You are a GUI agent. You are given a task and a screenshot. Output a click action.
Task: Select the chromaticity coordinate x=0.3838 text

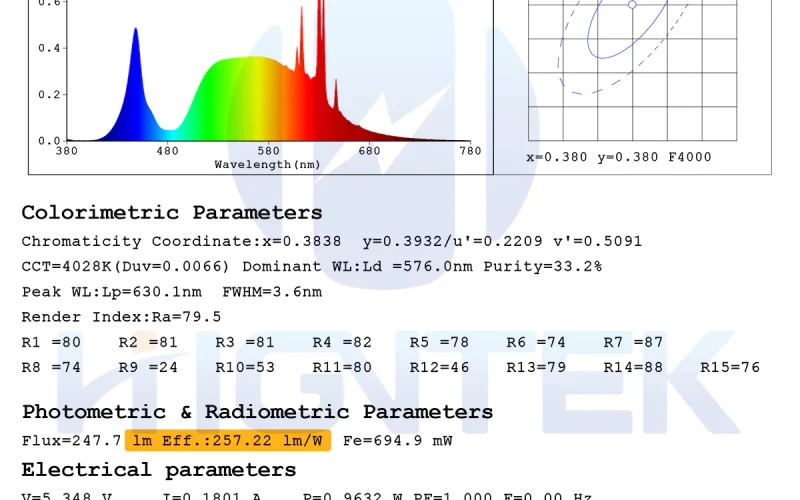[x=302, y=241]
